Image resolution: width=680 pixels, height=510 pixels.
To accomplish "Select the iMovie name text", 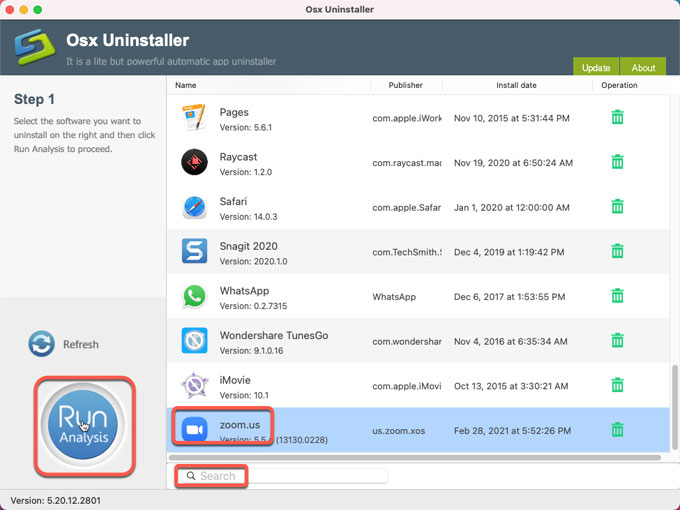I will pos(235,380).
